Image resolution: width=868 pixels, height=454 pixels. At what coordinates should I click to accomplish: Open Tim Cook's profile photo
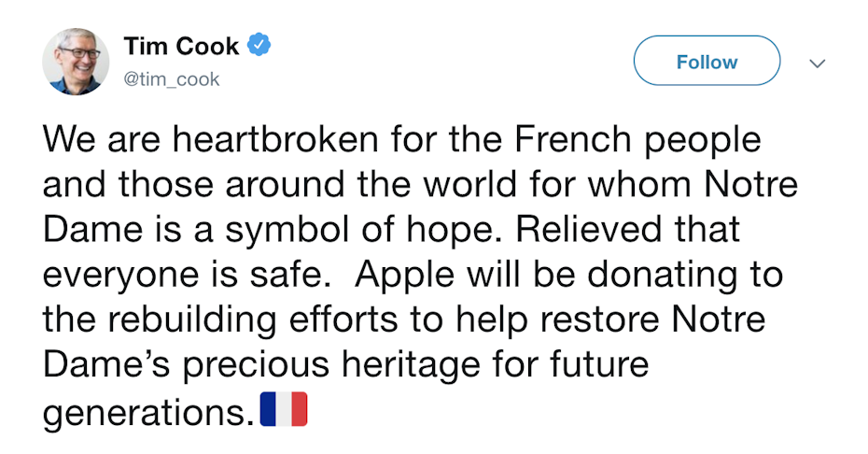pyautogui.click(x=77, y=61)
